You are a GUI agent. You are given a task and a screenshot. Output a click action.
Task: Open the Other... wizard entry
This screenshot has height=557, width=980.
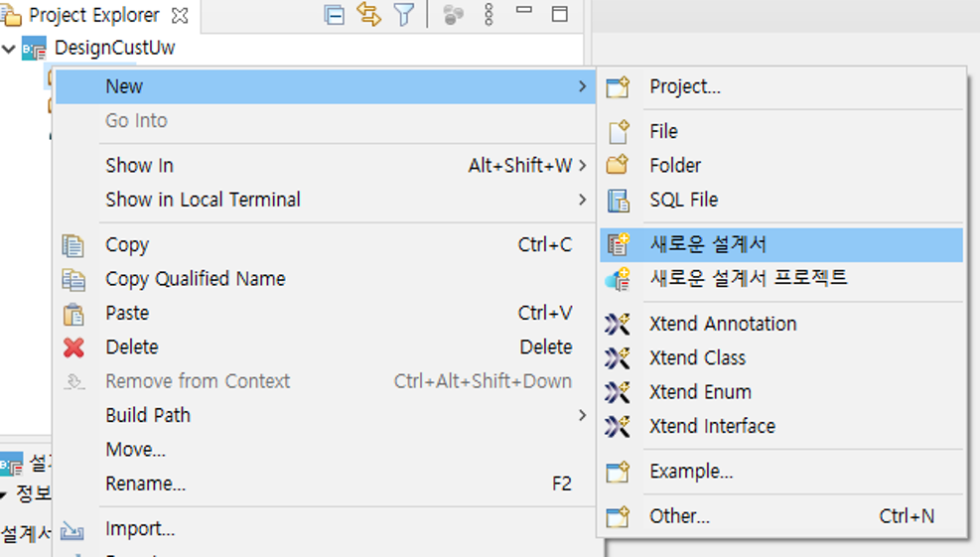[x=679, y=516]
